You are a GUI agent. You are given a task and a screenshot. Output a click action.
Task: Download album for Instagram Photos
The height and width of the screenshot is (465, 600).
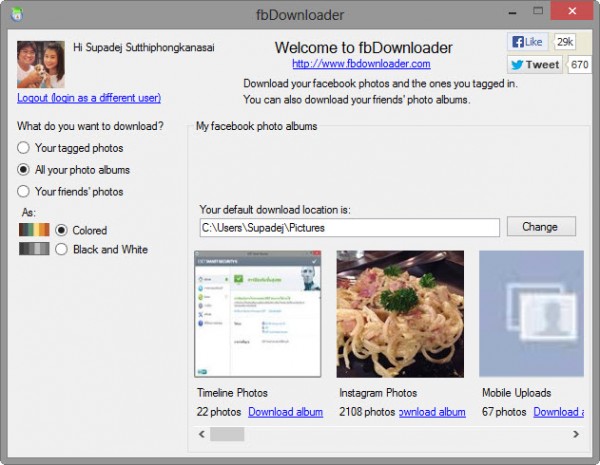[x=432, y=412]
